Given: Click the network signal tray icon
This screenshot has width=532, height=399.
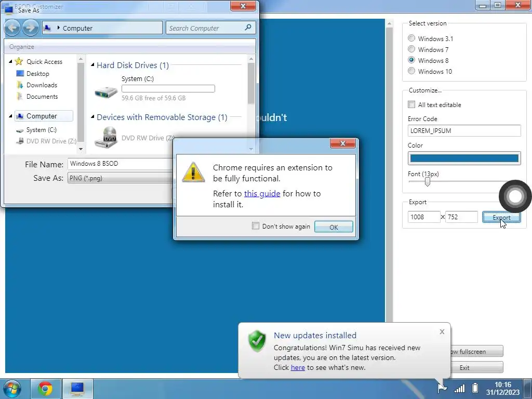Looking at the screenshot, I should [x=459, y=388].
